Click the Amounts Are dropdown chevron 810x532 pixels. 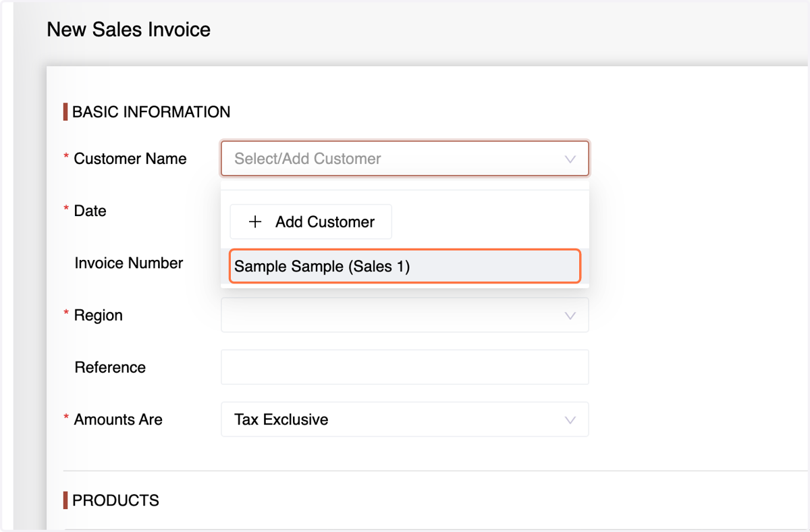(x=570, y=420)
